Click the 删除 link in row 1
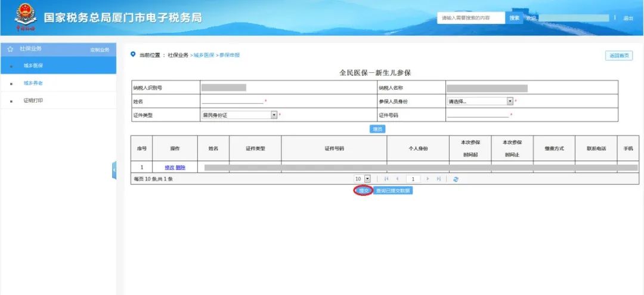 click(180, 167)
